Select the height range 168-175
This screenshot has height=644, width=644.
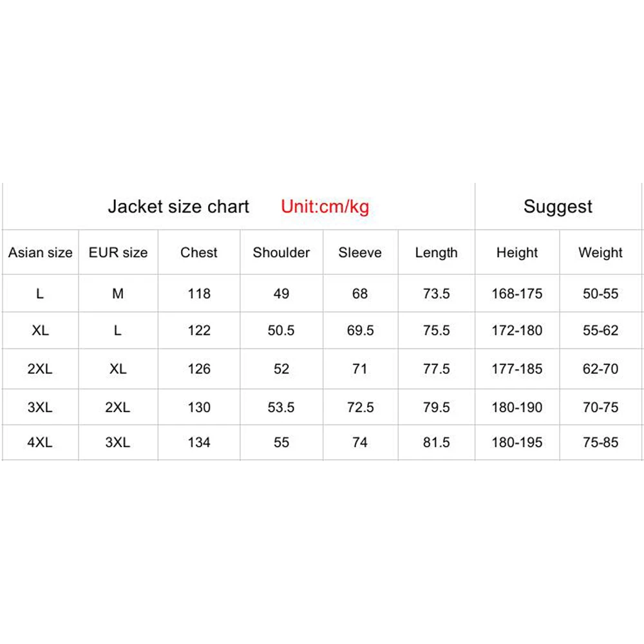pyautogui.click(x=517, y=294)
